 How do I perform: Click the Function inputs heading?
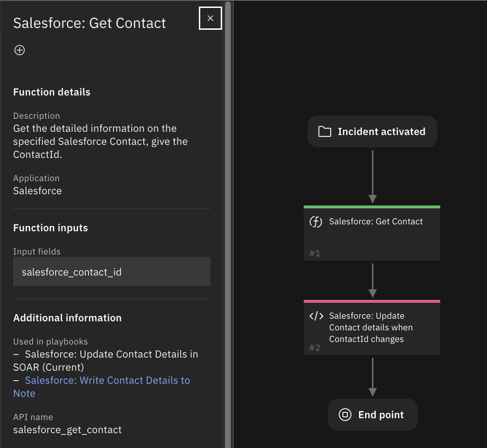50,228
